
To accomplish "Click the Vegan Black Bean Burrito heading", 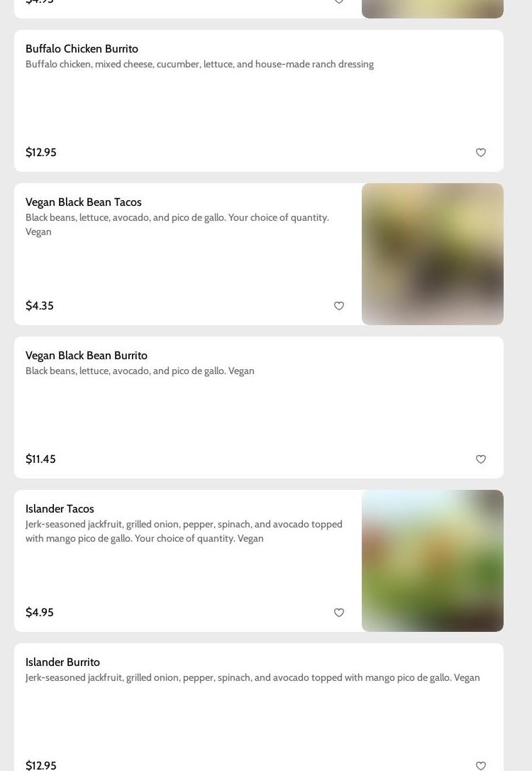I will click(87, 356).
